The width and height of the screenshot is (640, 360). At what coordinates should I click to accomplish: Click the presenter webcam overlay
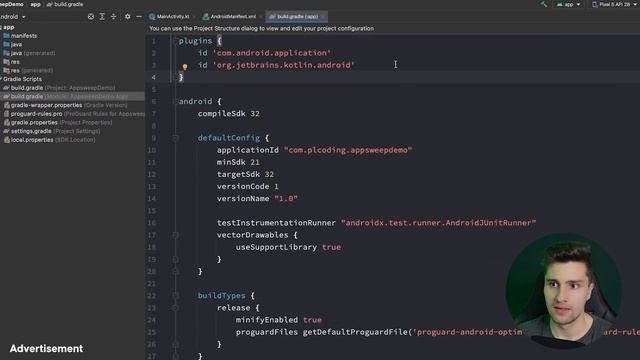563,291
